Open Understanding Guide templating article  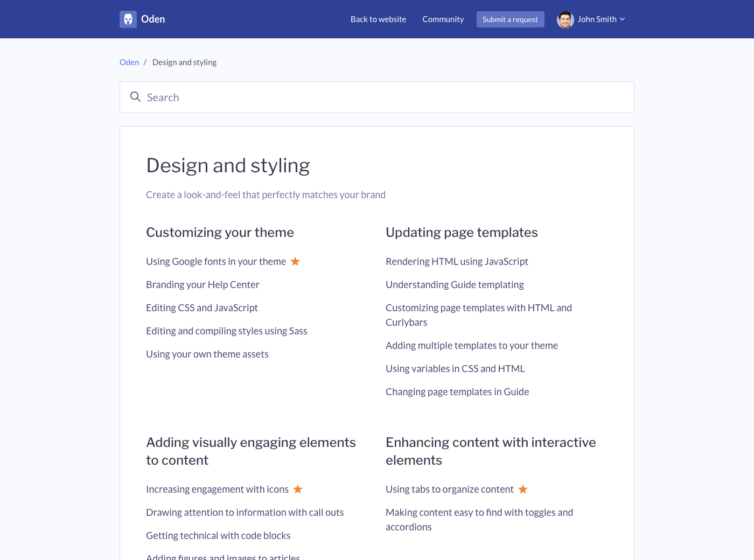pos(455,285)
